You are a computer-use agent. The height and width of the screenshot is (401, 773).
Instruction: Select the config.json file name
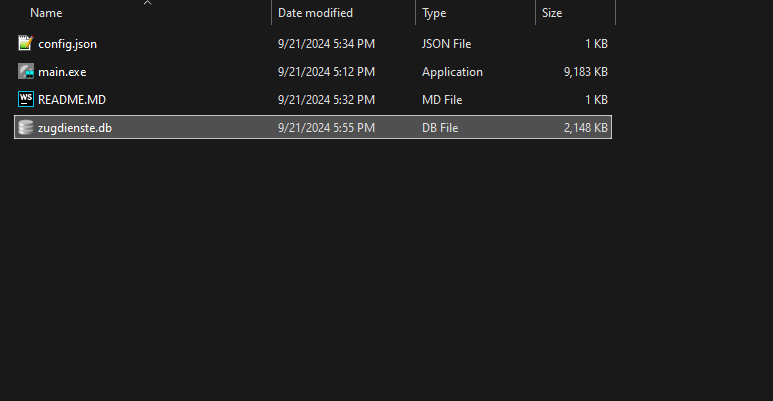[x=68, y=44]
